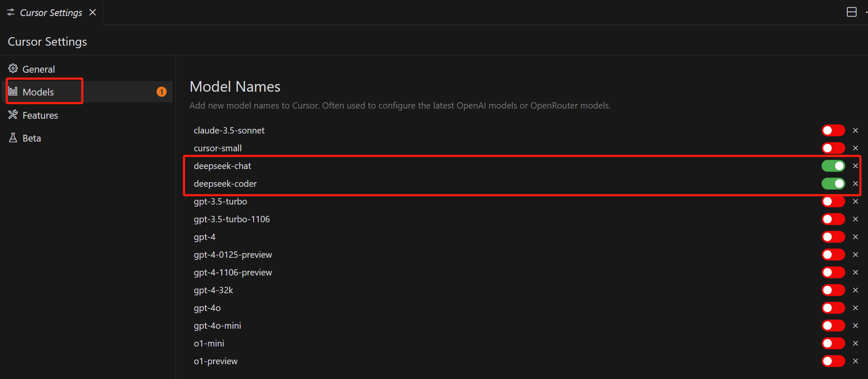
Task: Remove deepseek-chat via its X icon
Action: point(855,166)
